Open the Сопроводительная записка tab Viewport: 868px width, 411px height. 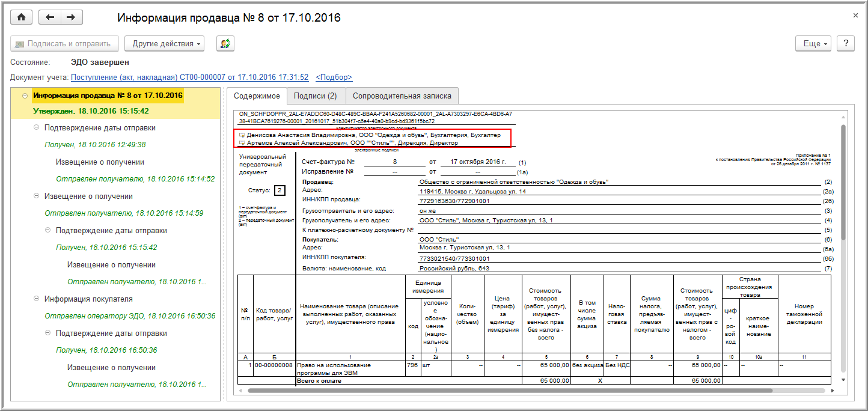tap(402, 96)
